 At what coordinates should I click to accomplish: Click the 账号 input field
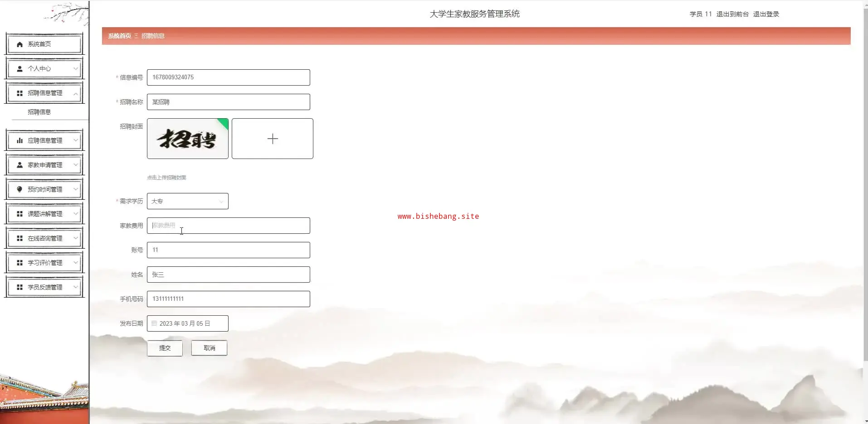tap(229, 250)
